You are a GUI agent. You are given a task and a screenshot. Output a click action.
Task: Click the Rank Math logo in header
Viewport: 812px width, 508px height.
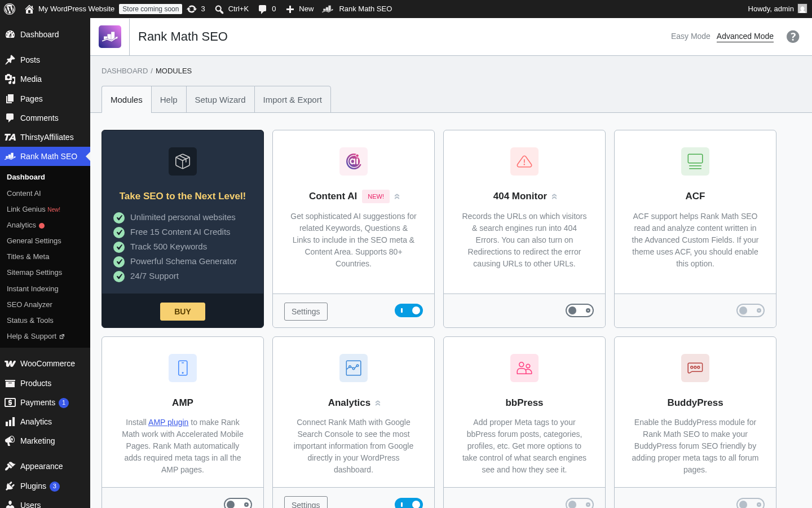(110, 37)
